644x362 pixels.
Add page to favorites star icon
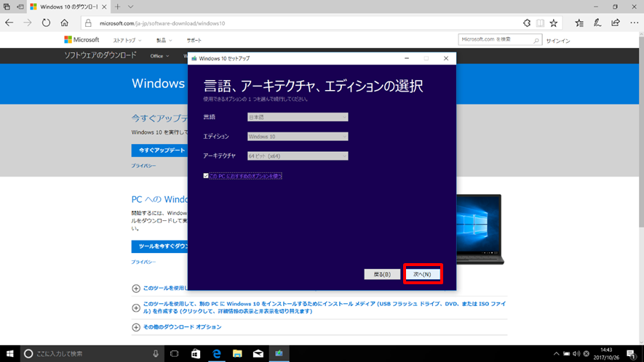click(554, 23)
